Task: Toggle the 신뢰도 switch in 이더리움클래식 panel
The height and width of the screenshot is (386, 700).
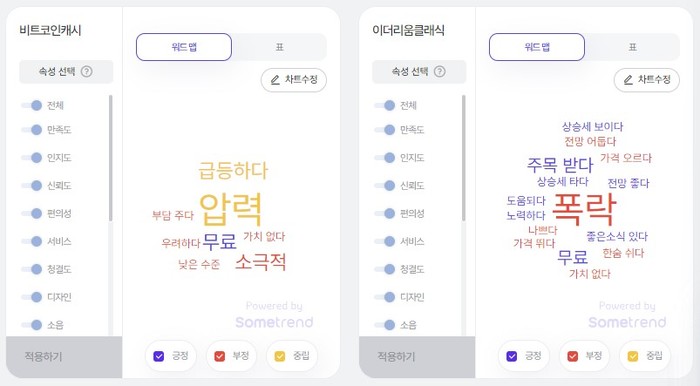Action: pyautogui.click(x=385, y=186)
